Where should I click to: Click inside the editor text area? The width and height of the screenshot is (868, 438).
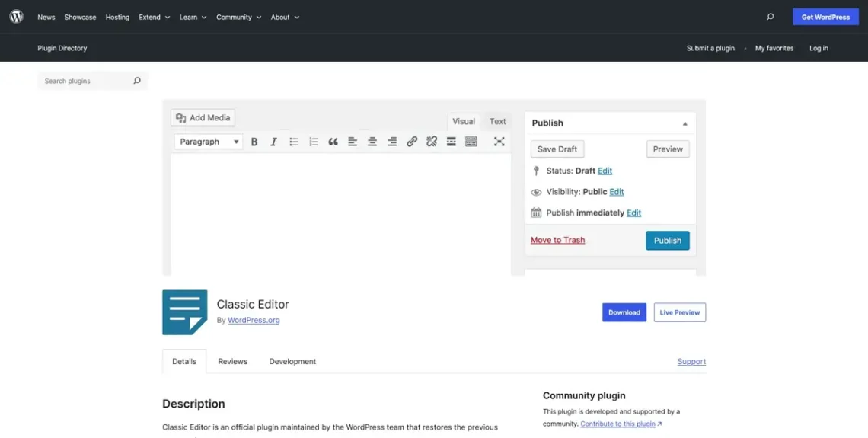point(341,214)
